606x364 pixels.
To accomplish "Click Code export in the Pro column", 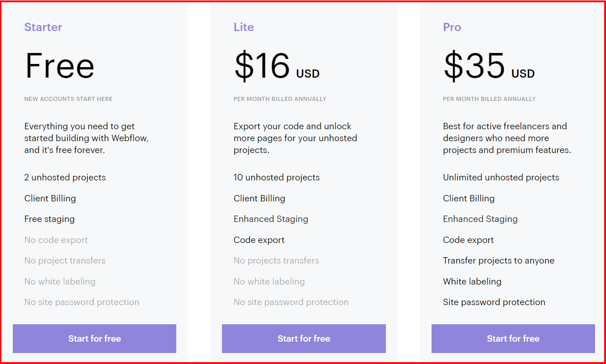I will click(468, 239).
